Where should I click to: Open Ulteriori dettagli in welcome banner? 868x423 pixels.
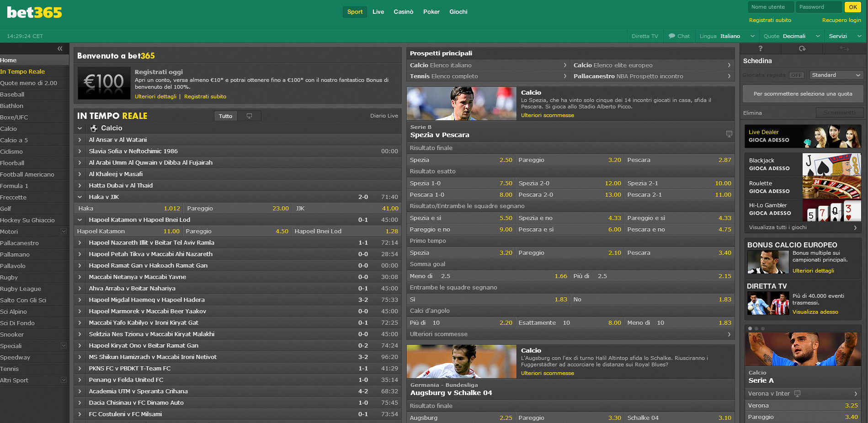click(x=155, y=96)
